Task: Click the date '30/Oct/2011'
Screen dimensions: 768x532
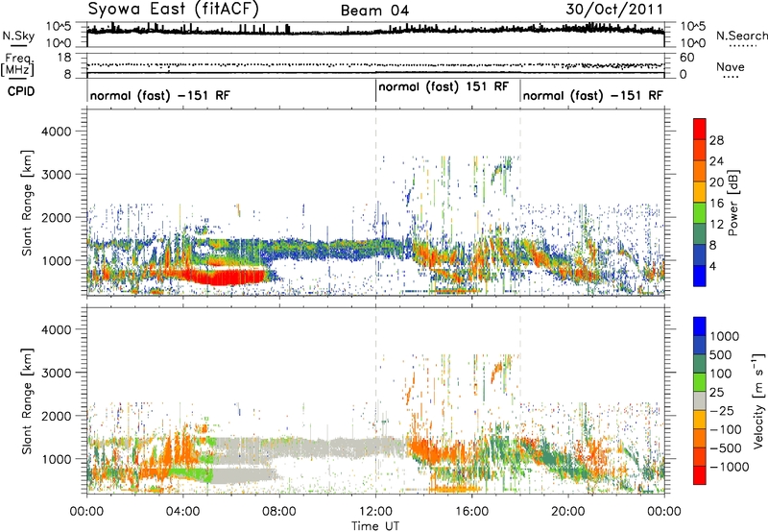Action: 614,10
